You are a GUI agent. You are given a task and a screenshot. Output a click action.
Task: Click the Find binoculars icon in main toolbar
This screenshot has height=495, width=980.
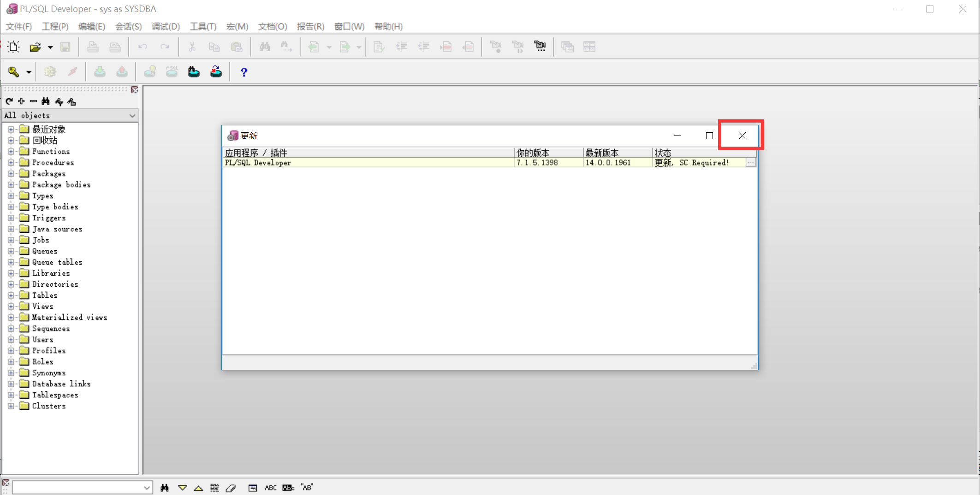(265, 47)
